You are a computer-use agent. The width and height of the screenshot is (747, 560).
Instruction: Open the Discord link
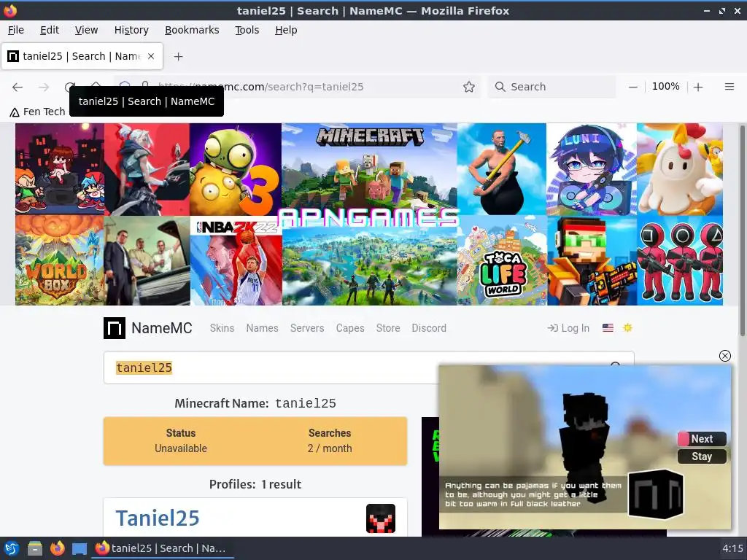[429, 328]
